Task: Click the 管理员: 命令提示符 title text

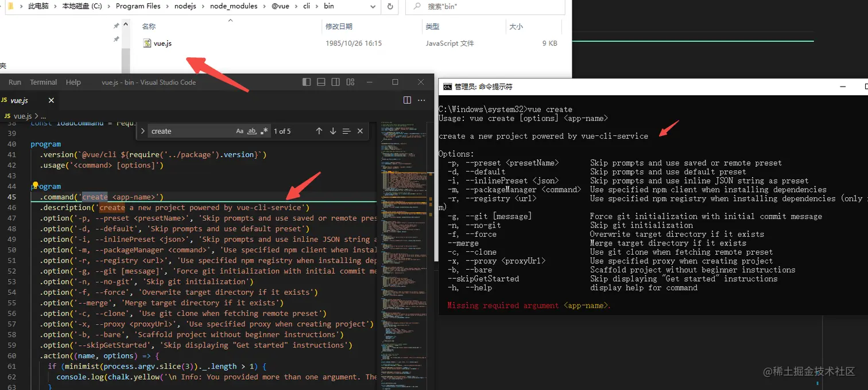Action: click(483, 87)
